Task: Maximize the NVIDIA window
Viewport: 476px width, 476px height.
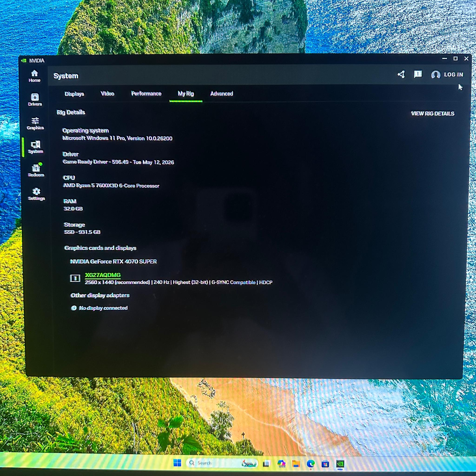Action: pos(456,59)
